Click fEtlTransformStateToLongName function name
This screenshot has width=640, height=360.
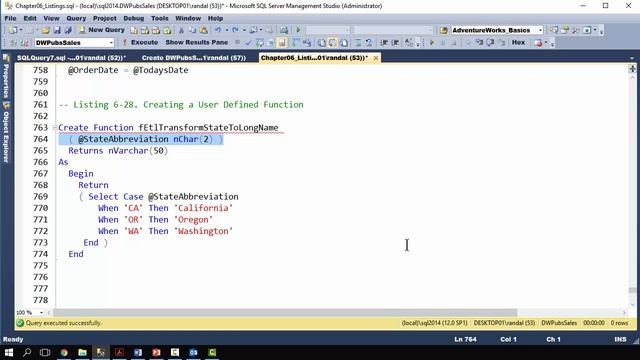[208, 128]
